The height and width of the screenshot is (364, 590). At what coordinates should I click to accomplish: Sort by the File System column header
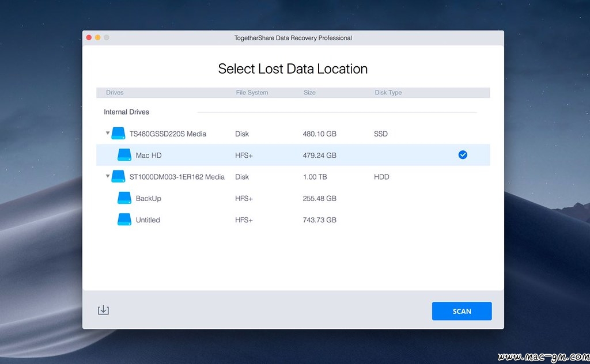[252, 93]
